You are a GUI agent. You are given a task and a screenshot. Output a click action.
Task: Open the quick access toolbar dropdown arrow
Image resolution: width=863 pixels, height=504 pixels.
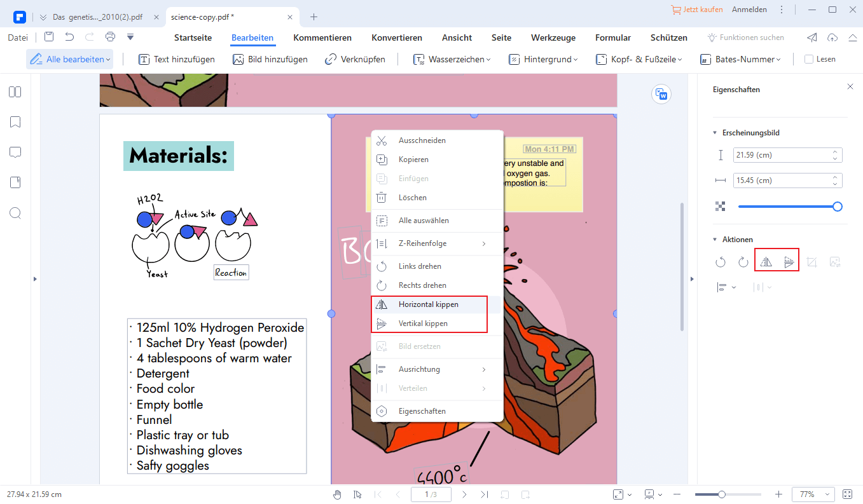[130, 37]
